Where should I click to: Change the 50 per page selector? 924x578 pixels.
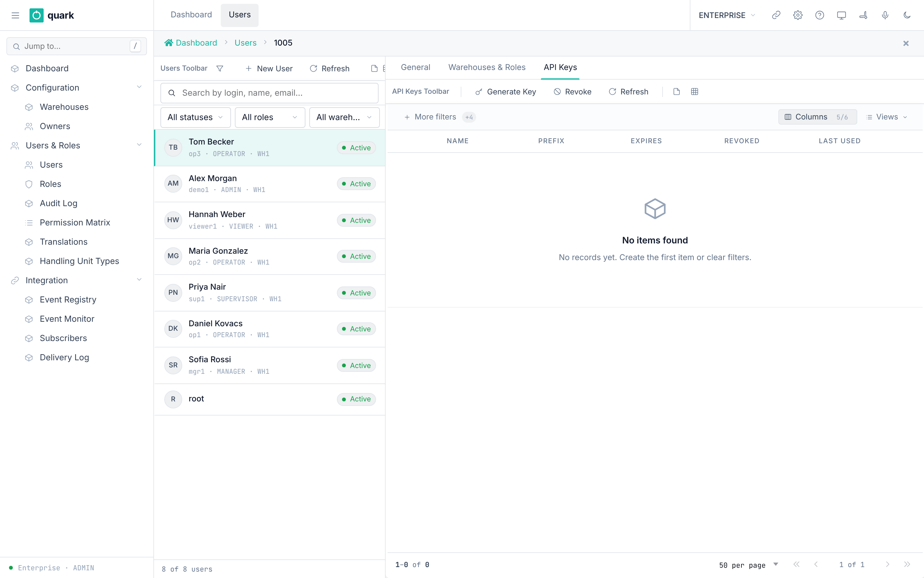749,565
